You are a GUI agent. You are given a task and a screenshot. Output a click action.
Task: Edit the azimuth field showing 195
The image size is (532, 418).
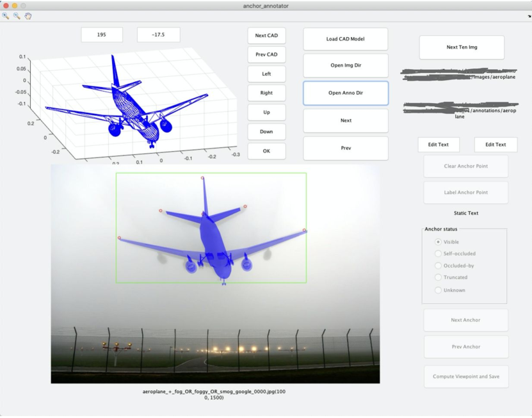(x=101, y=35)
